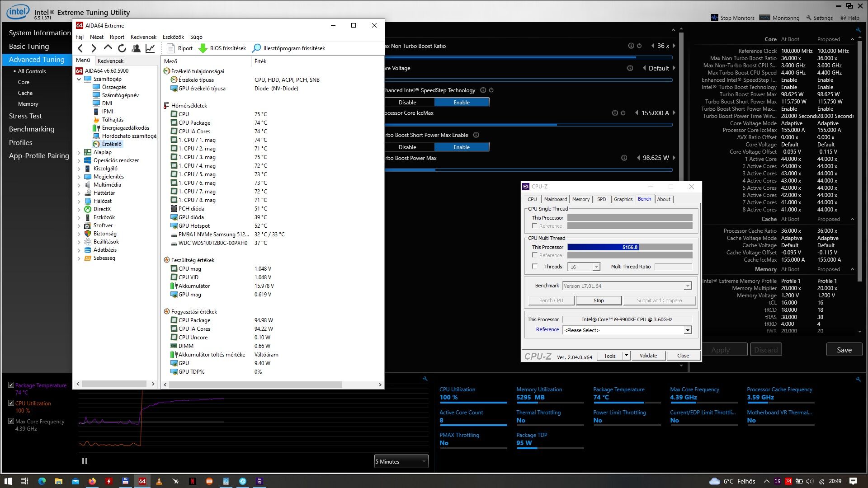
Task: Open Tools dropdown arrow in CPU-Z
Action: [x=626, y=356]
